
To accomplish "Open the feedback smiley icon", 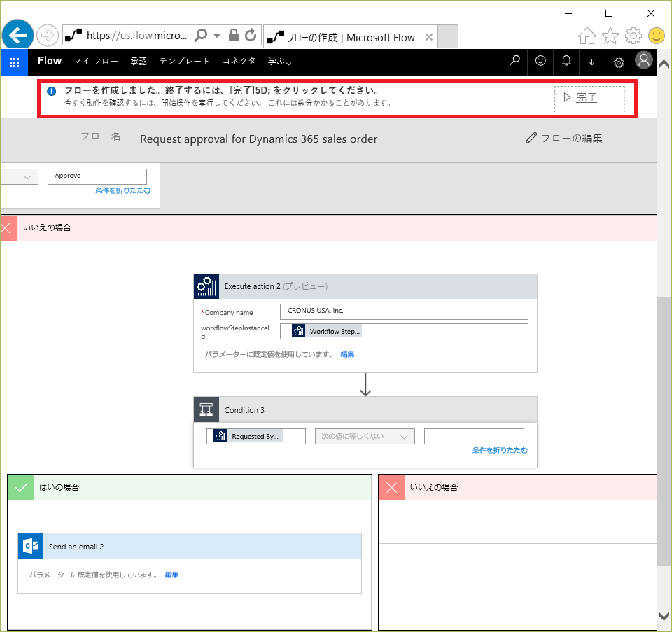I will [x=540, y=62].
